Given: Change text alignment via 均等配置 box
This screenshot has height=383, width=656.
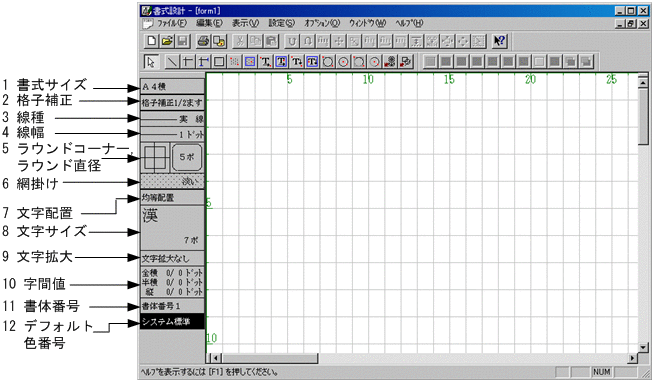Looking at the screenshot, I should (x=172, y=197).
